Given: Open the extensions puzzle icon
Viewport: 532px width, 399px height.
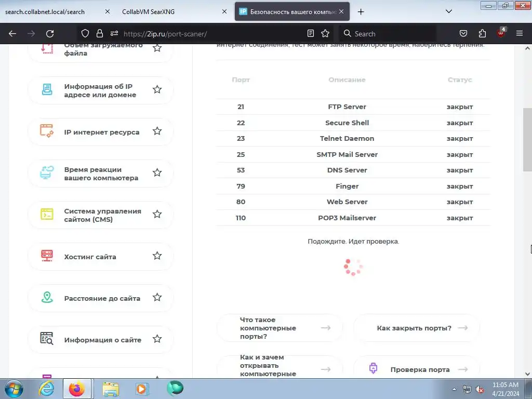Looking at the screenshot, I should [482, 33].
